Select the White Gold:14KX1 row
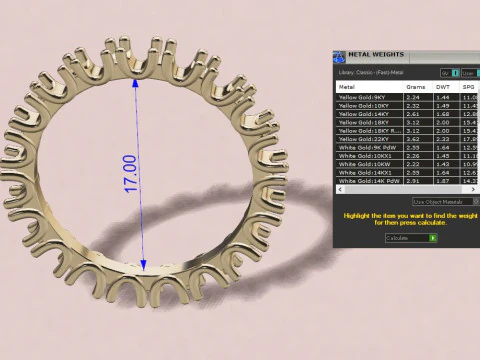 click(x=407, y=173)
